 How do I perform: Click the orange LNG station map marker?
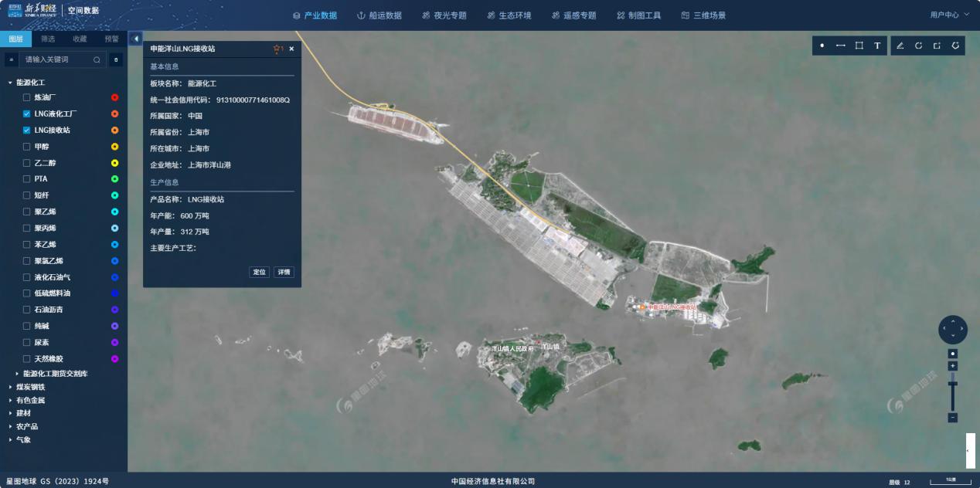(x=642, y=307)
